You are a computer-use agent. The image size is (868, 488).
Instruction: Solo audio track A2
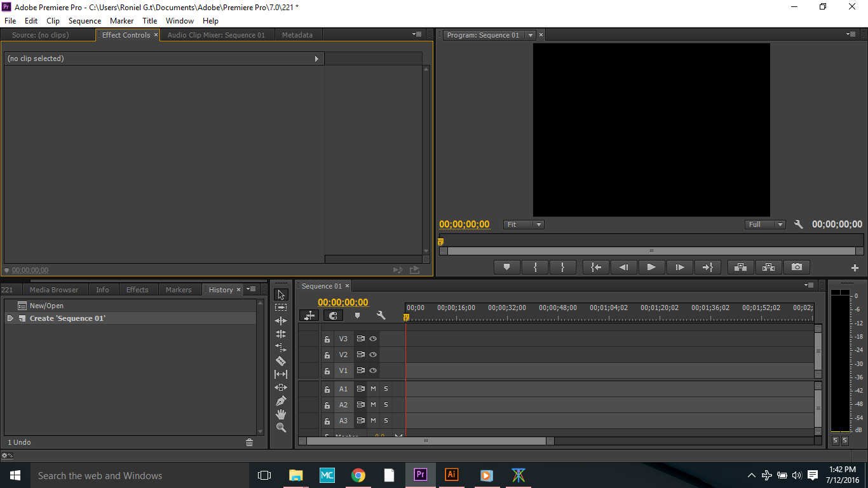point(386,405)
